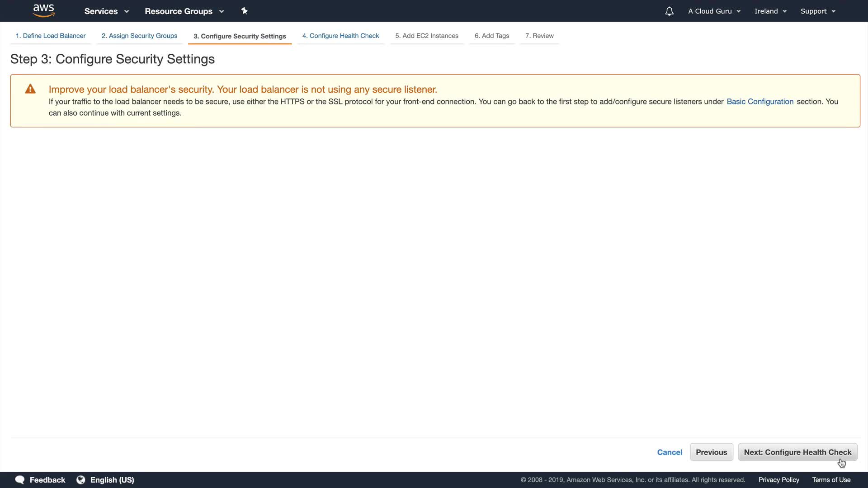Go to Assign Security Groups step
868x488 pixels.
click(x=139, y=36)
